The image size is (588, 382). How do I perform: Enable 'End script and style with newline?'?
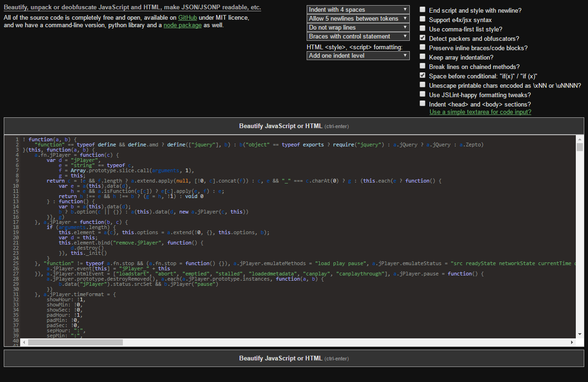[423, 10]
